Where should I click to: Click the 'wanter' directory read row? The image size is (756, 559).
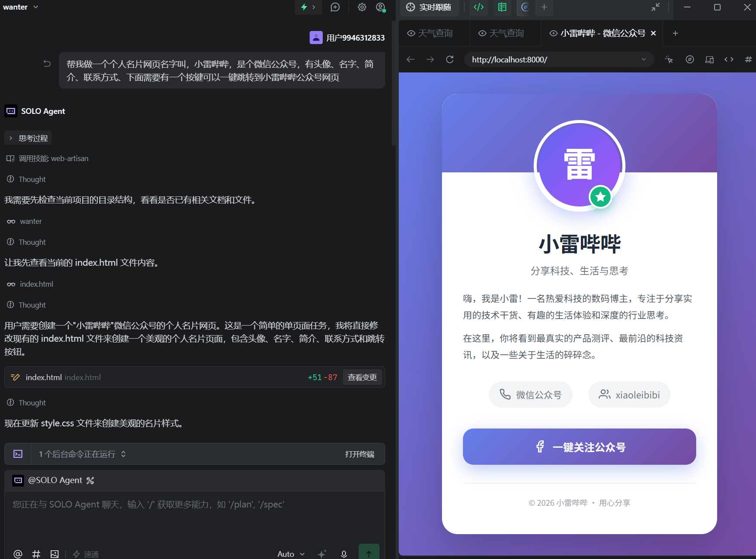coord(24,221)
